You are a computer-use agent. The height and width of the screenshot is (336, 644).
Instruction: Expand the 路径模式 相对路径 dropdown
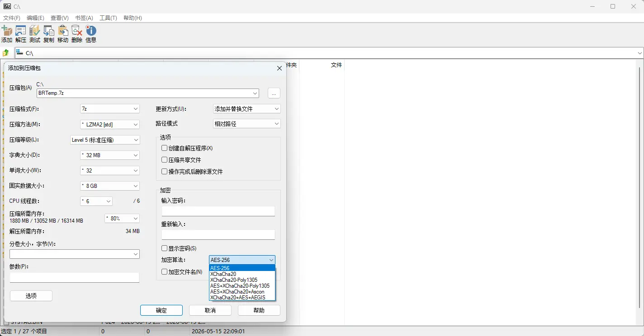pos(247,124)
